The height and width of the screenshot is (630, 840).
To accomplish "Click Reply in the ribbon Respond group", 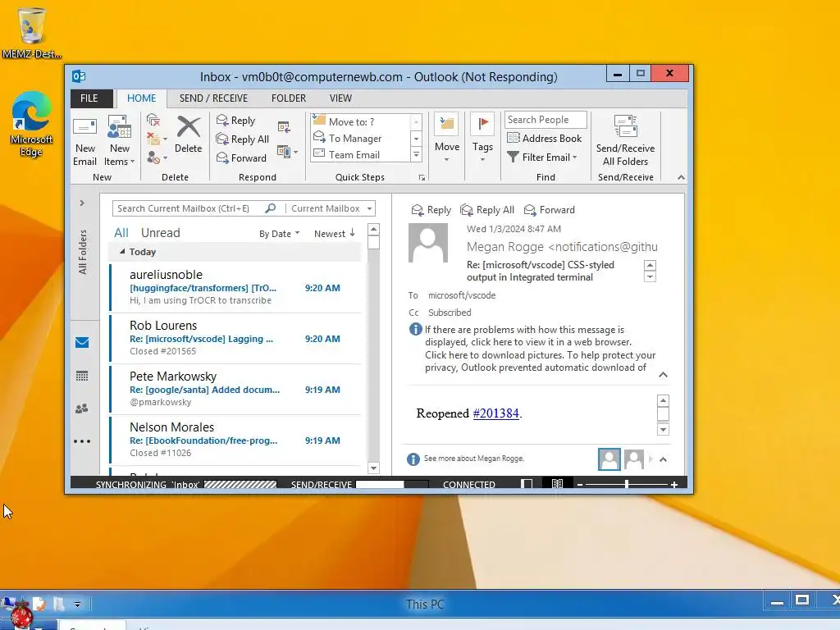I will click(235, 121).
